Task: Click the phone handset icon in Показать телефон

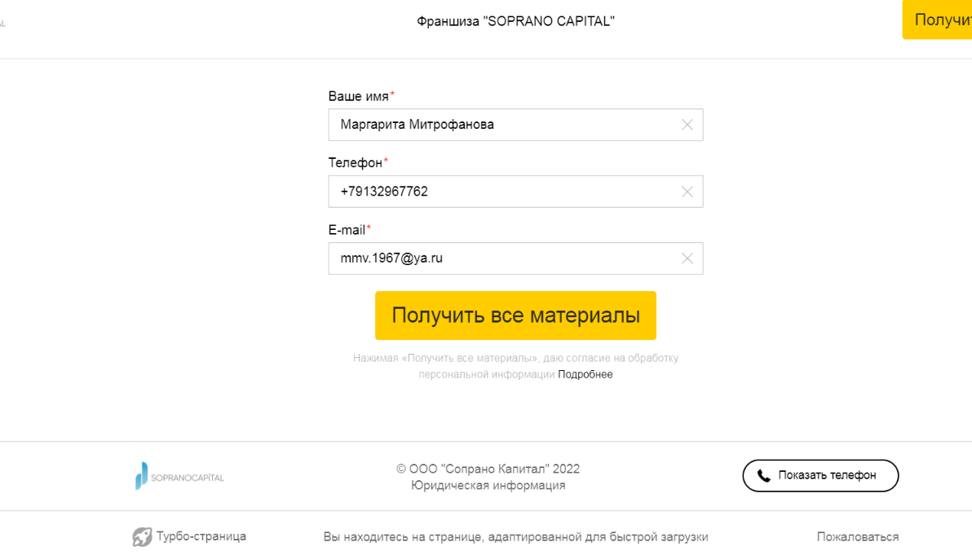Action: (764, 476)
